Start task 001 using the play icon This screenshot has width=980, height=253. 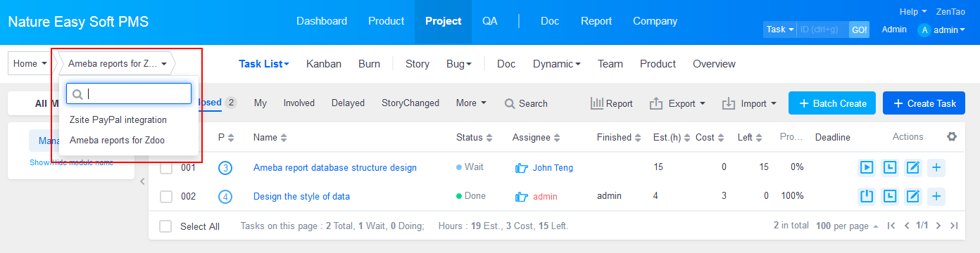click(867, 167)
